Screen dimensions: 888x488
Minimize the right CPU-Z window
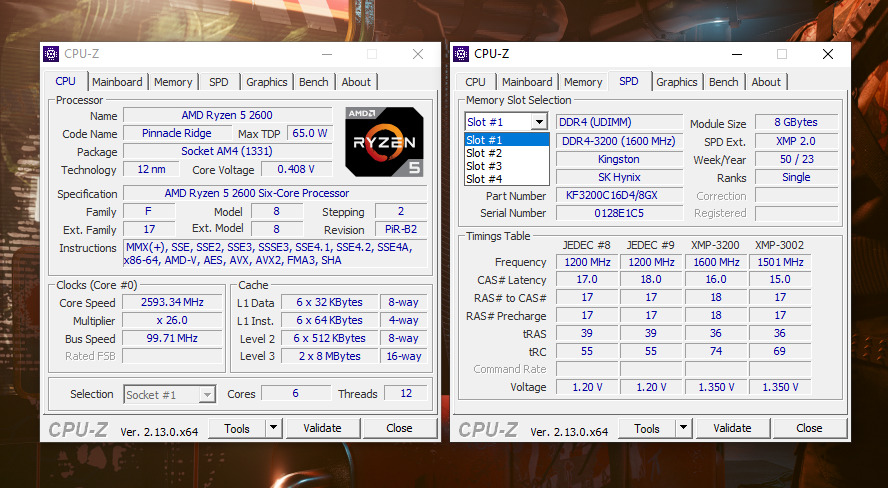pos(737,54)
